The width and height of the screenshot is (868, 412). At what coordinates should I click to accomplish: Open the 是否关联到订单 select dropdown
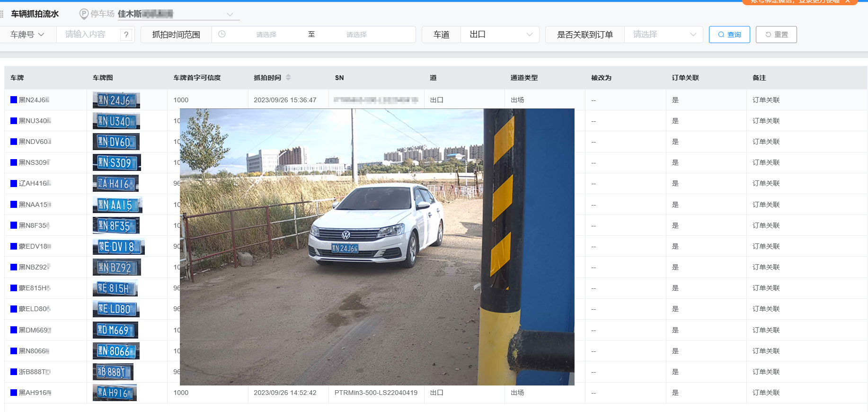(664, 35)
